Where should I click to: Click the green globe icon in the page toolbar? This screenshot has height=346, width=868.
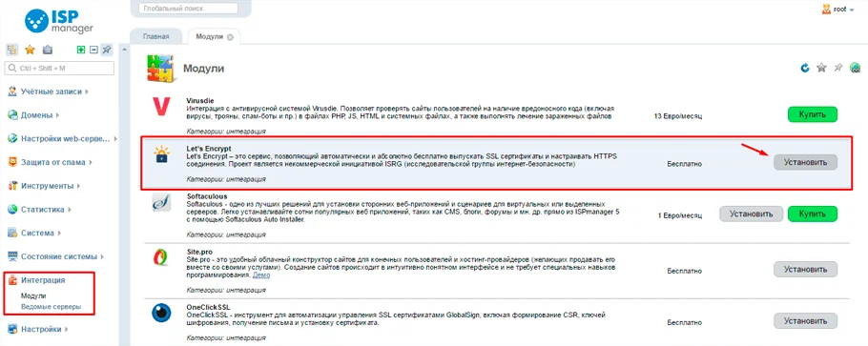click(x=856, y=68)
